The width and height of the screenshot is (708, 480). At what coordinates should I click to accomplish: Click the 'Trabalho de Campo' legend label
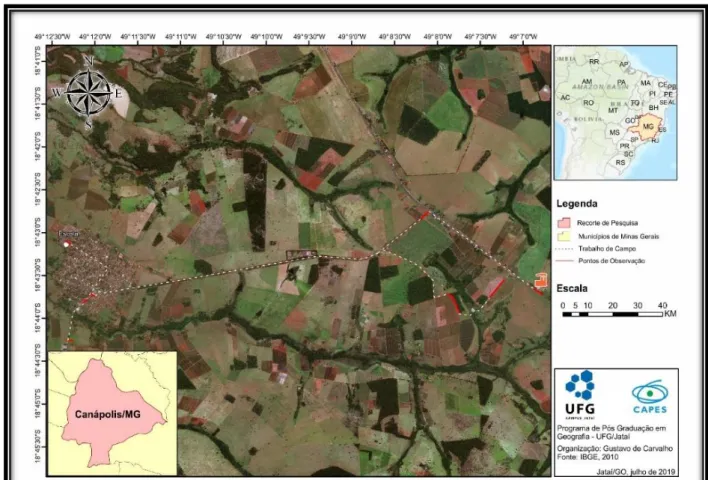pos(607,249)
